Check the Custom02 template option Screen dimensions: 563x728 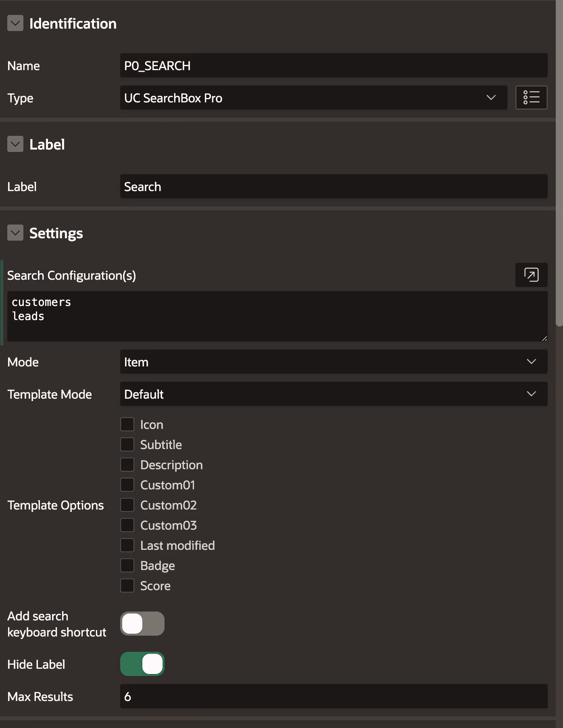[x=127, y=505]
